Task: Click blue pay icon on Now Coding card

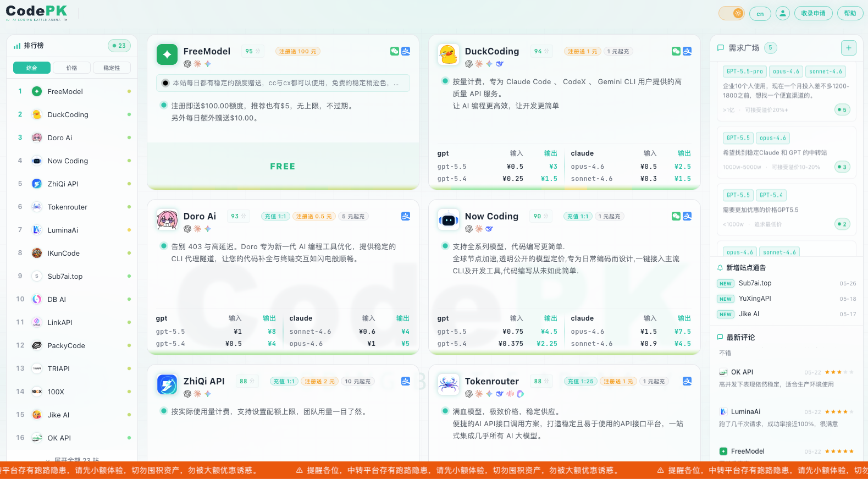Action: 687,216
